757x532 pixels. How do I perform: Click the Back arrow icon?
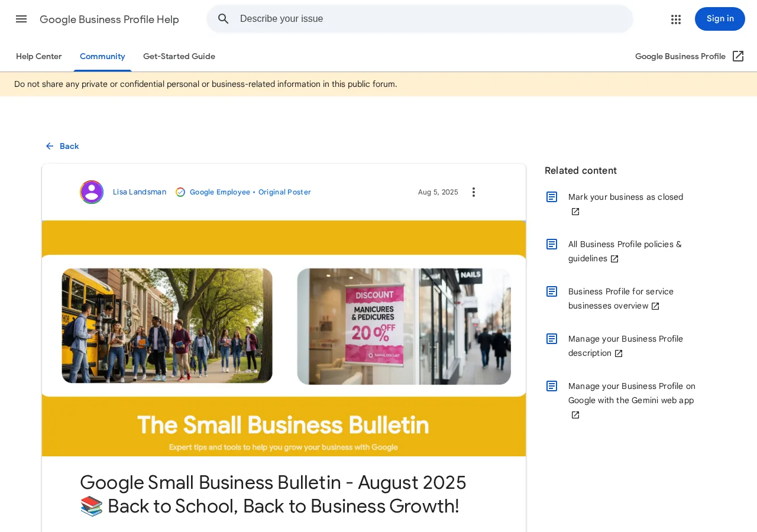coord(50,146)
